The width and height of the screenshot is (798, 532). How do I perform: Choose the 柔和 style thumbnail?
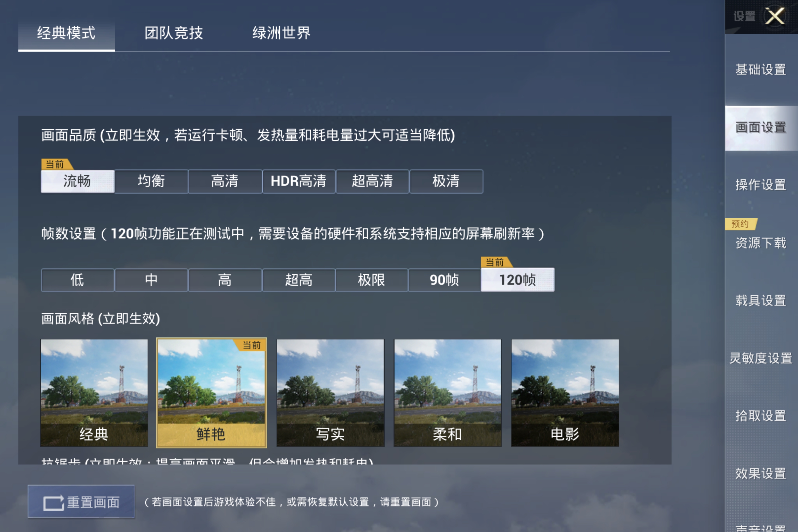click(447, 393)
